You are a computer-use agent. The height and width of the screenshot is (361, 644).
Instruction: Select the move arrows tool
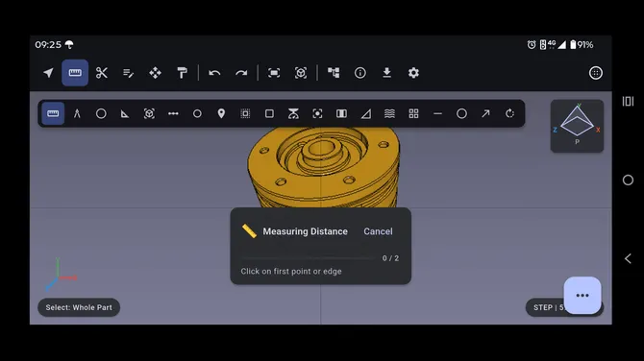(156, 73)
